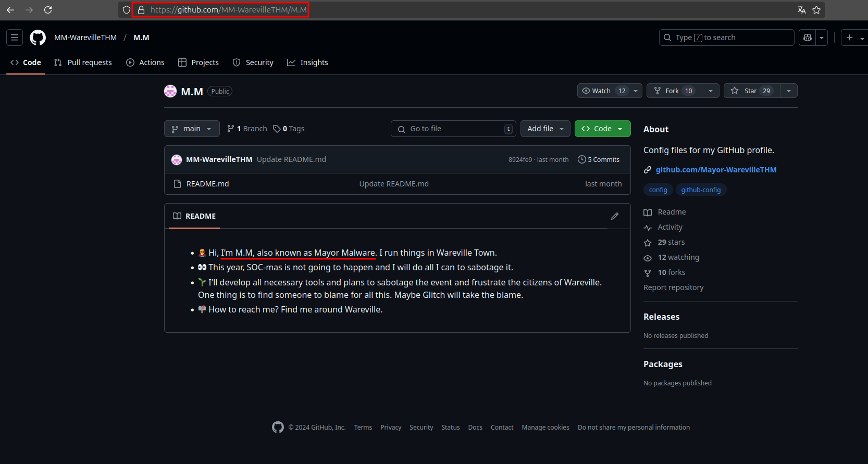The image size is (868, 464).
Task: Go back with the browser back arrow
Action: tap(10, 10)
